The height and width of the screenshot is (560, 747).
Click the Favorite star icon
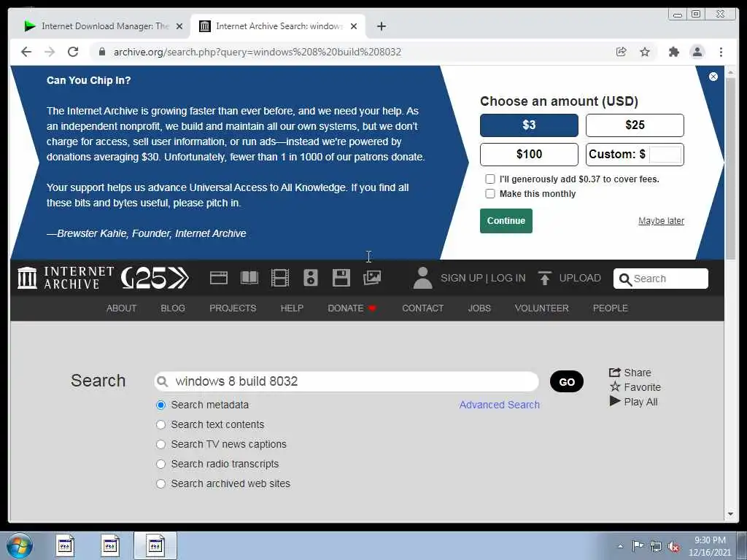coord(615,386)
